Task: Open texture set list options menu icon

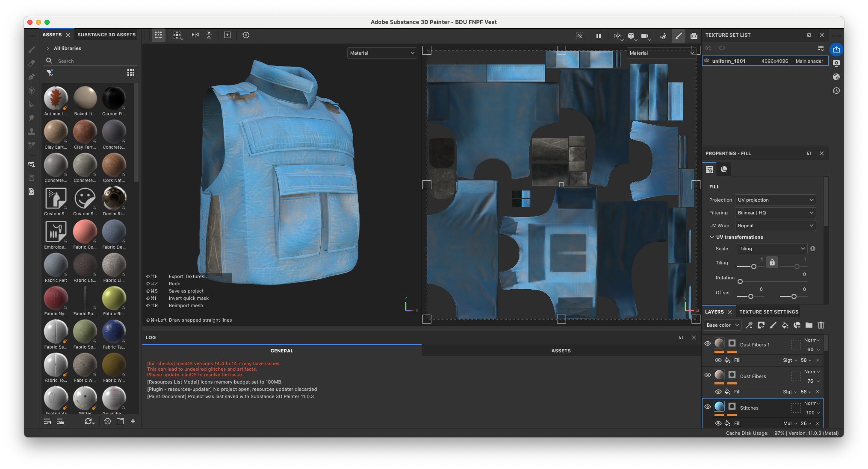Action: pyautogui.click(x=821, y=48)
